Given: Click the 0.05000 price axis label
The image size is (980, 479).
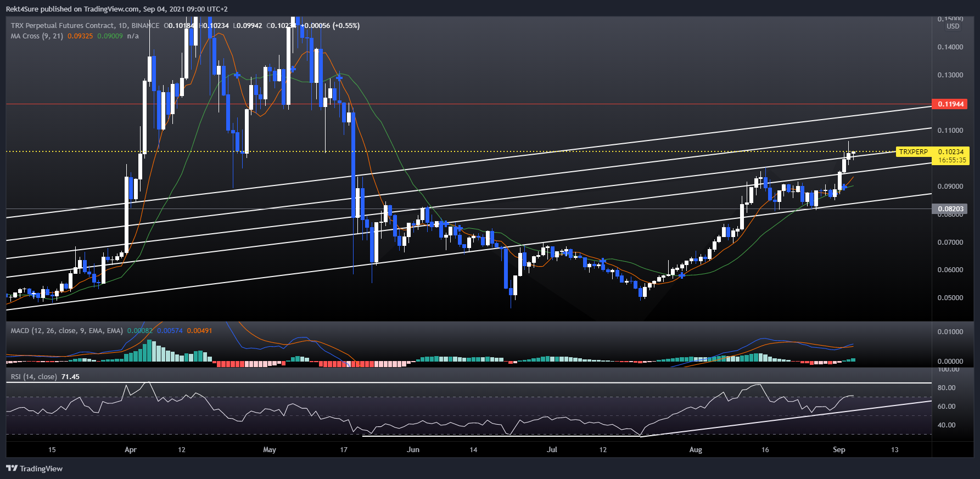Looking at the screenshot, I should (x=950, y=298).
